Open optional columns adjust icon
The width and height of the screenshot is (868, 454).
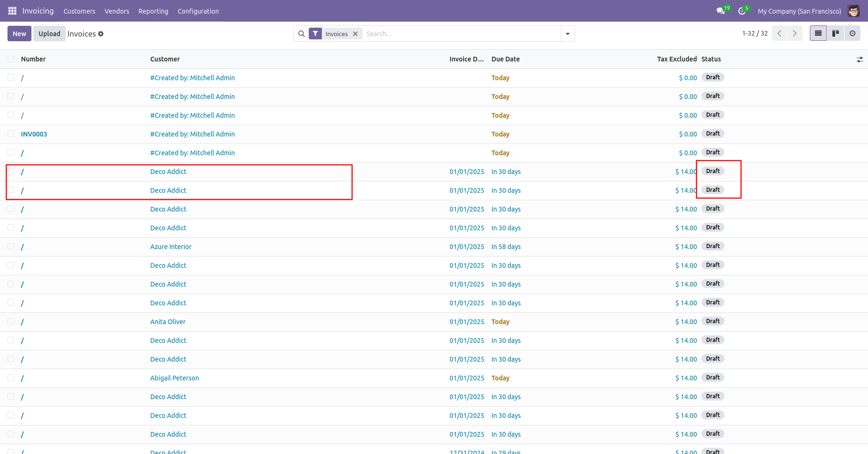860,60
